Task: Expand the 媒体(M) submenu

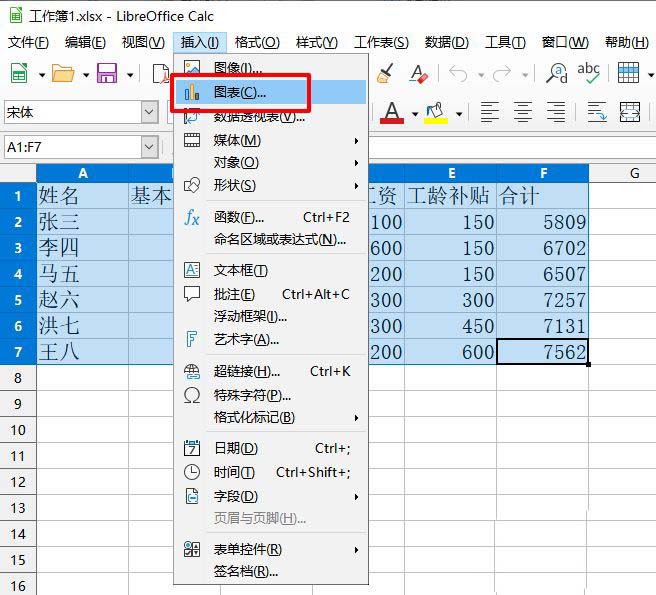Action: 271,140
